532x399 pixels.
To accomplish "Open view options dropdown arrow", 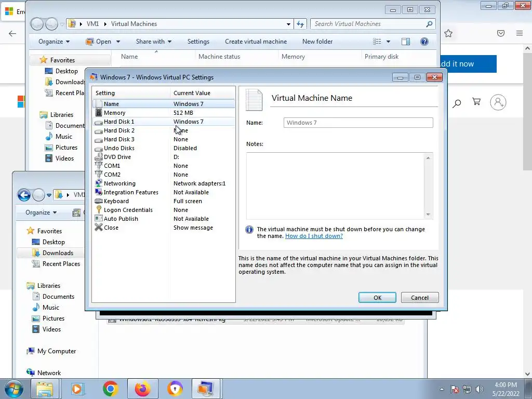I will click(388, 42).
